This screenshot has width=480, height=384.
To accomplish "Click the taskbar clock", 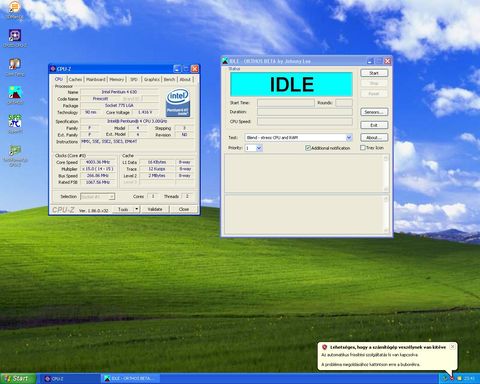I will pyautogui.click(x=469, y=379).
